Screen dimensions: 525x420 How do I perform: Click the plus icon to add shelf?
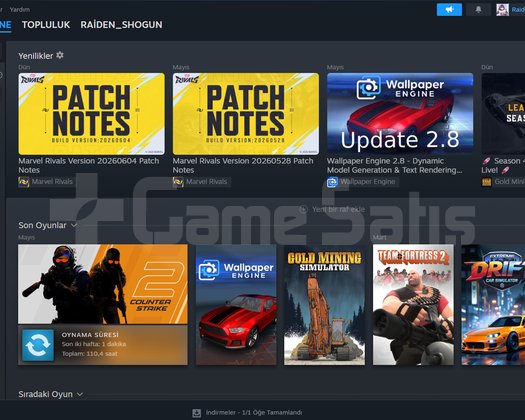pyautogui.click(x=303, y=210)
